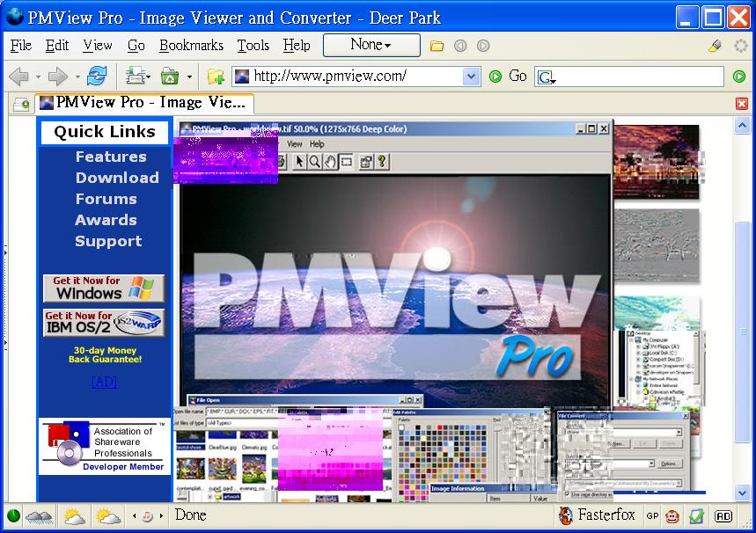This screenshot has width=756, height=533.
Task: Click the green circle status bar icon
Action: point(13,515)
